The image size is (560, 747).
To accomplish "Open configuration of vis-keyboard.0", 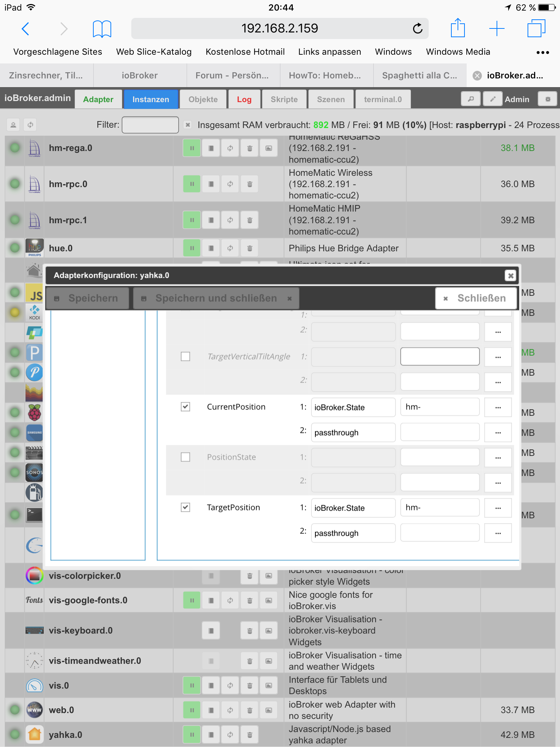I will click(x=211, y=631).
